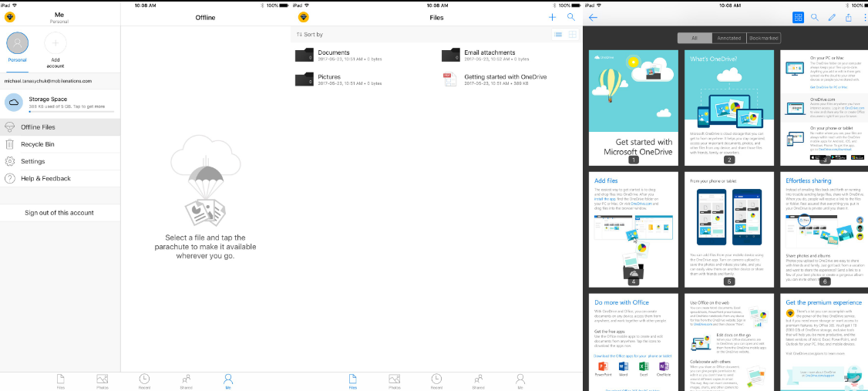Open the Getting started with OneDrive PDF
Image resolution: width=868 pixels, height=391 pixels.
coord(495,79)
